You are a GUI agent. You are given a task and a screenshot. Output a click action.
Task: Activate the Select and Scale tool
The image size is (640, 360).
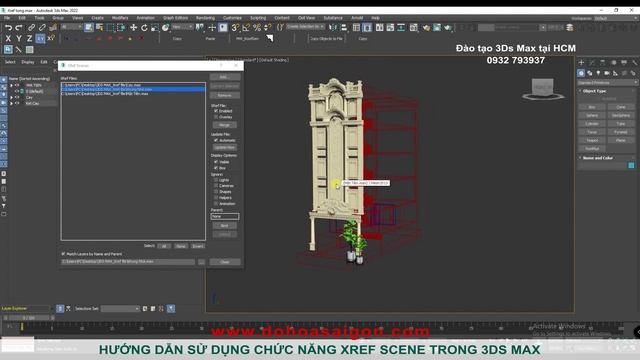click(155, 28)
